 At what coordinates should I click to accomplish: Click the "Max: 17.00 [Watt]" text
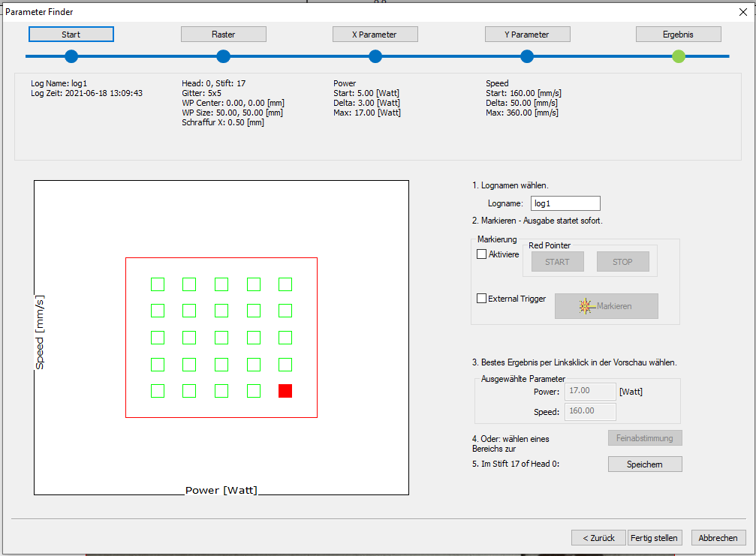(367, 113)
